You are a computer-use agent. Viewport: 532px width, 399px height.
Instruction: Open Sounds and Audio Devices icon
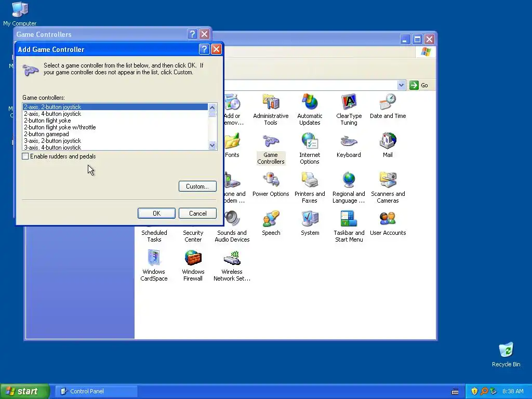232,227
